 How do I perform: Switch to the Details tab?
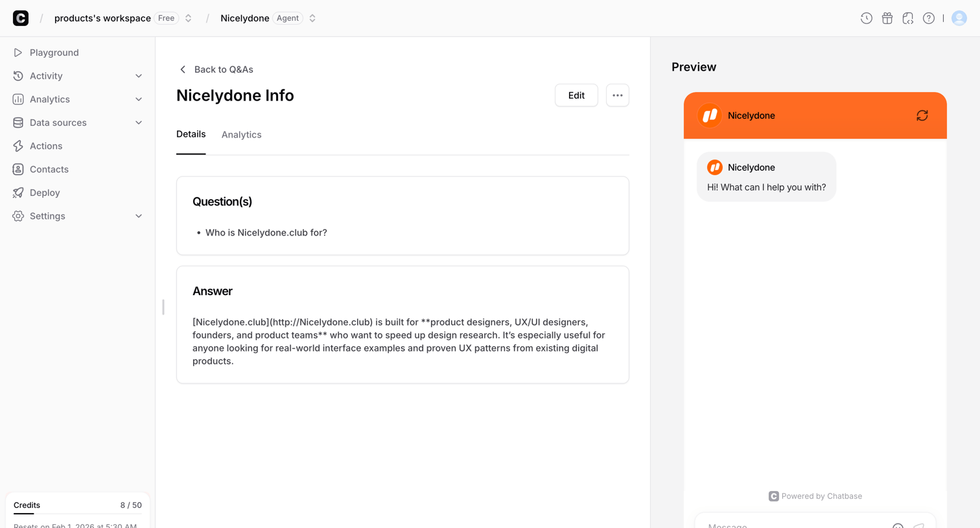[191, 134]
